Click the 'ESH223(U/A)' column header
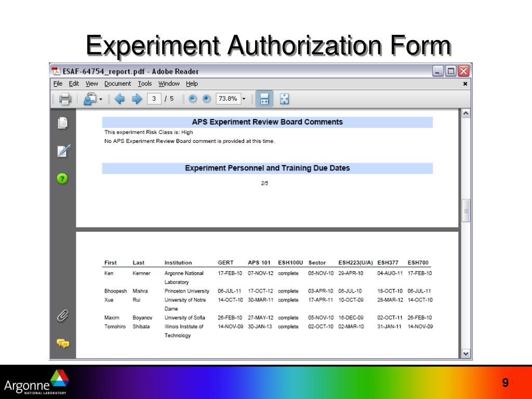 click(x=355, y=262)
